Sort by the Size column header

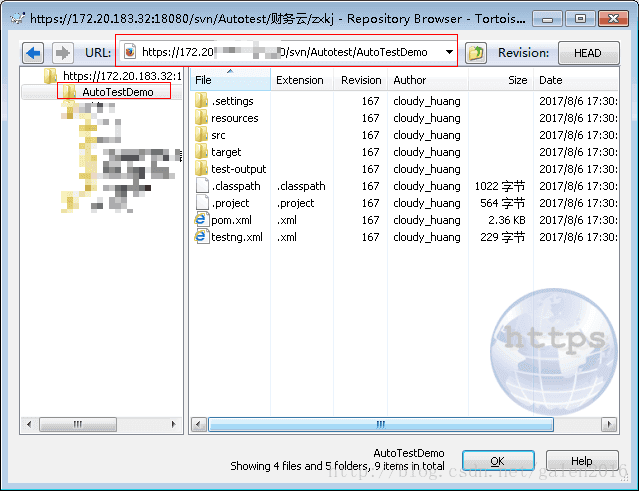point(500,80)
